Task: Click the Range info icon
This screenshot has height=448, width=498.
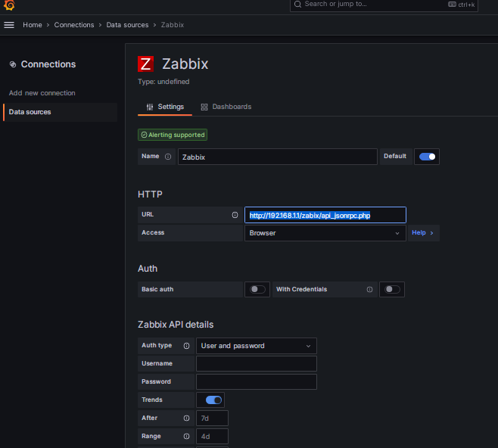Action: tap(186, 436)
